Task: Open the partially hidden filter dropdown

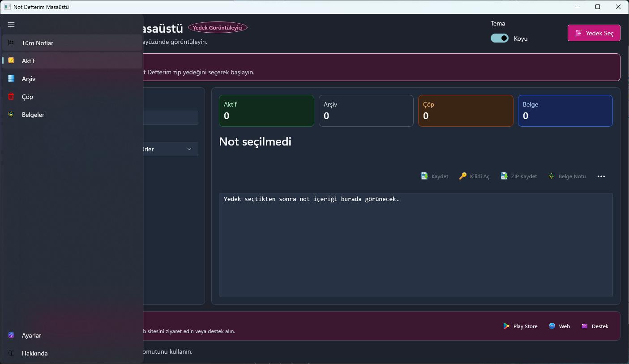Action: pyautogui.click(x=171, y=149)
